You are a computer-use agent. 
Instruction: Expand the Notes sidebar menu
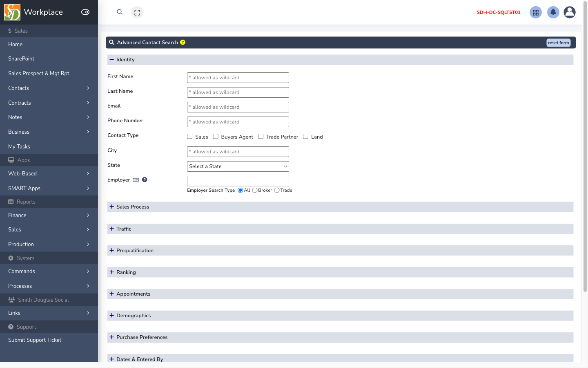[x=49, y=117]
